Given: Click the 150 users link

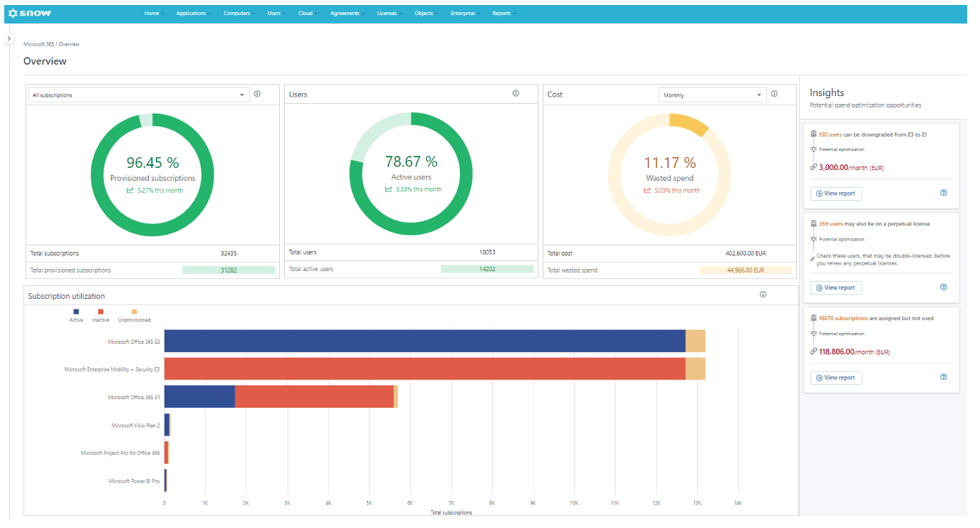Looking at the screenshot, I should [x=830, y=134].
